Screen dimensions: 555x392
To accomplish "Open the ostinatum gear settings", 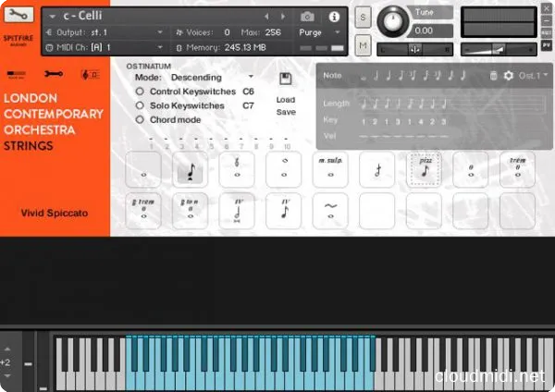I will (508, 75).
